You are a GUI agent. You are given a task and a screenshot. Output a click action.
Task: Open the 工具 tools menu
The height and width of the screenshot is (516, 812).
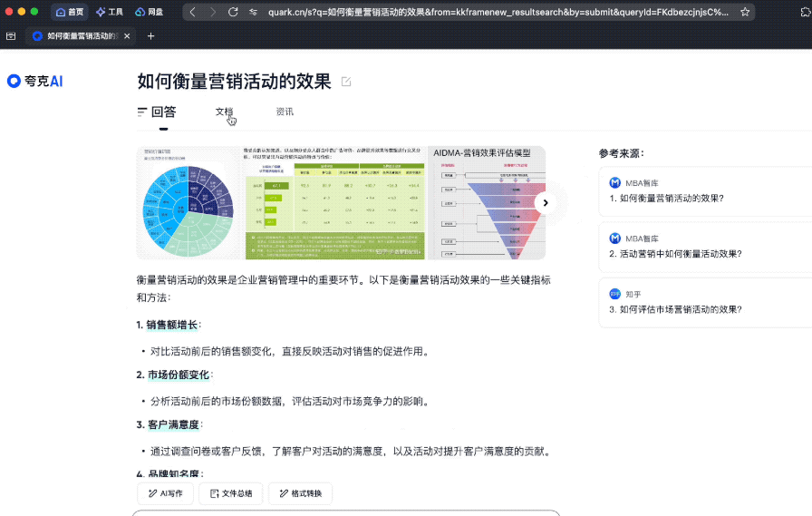click(110, 12)
